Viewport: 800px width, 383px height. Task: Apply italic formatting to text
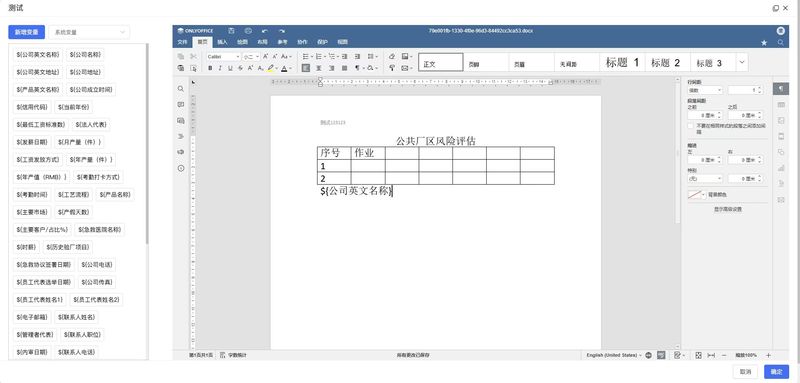(x=220, y=68)
